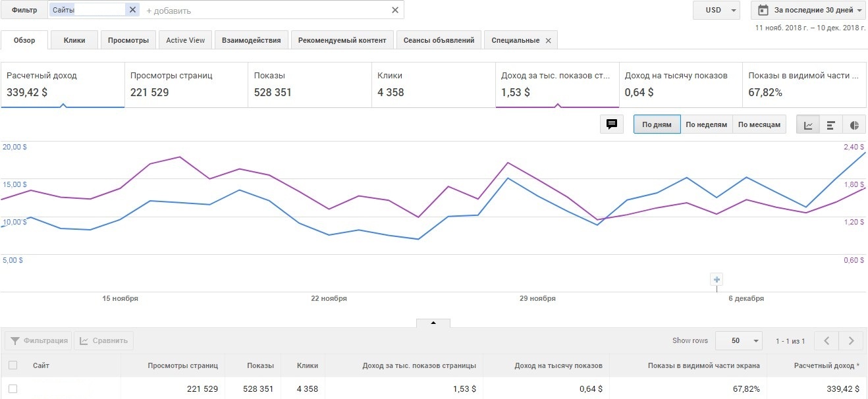Image resolution: width=868 pixels, height=399 pixels.
Task: Select the По неделям grouping
Action: click(707, 124)
